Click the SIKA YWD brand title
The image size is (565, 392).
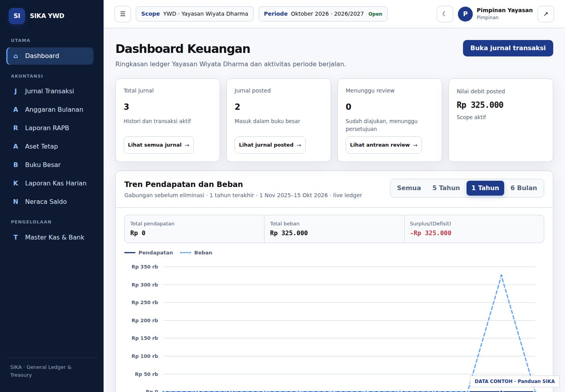pyautogui.click(x=47, y=16)
